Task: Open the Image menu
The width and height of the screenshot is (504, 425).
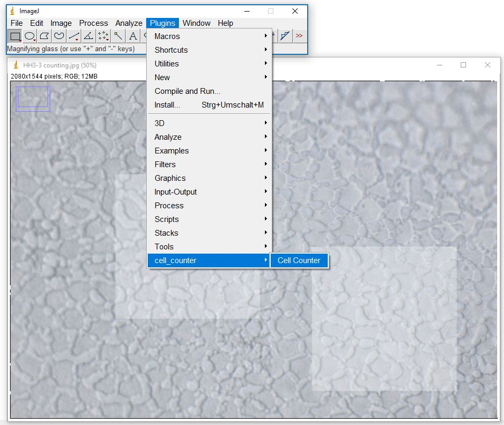Action: 61,23
